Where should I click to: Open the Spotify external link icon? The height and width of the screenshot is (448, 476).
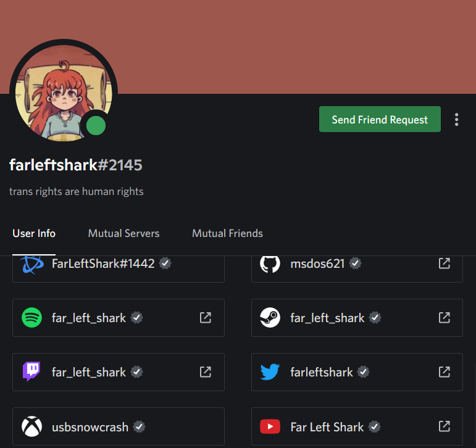[206, 317]
